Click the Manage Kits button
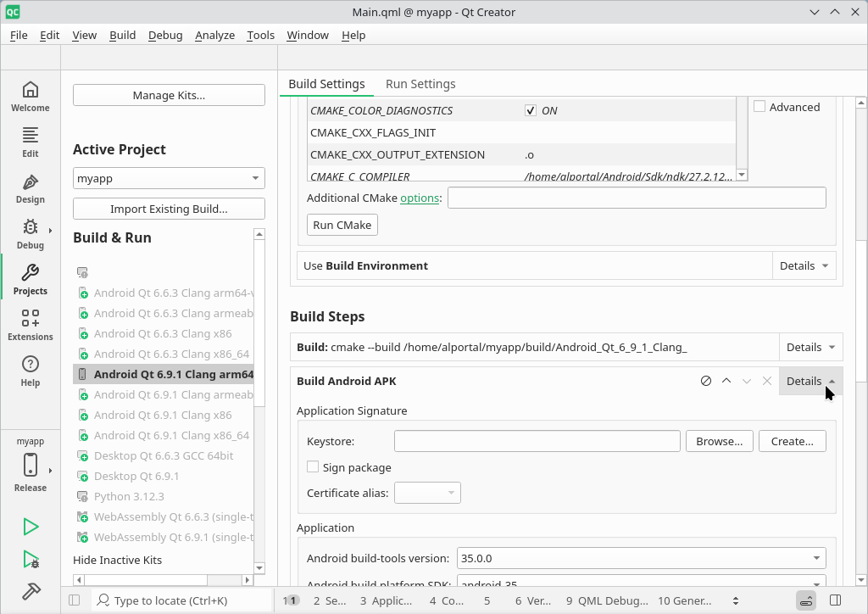This screenshot has height=614, width=868. (x=169, y=95)
